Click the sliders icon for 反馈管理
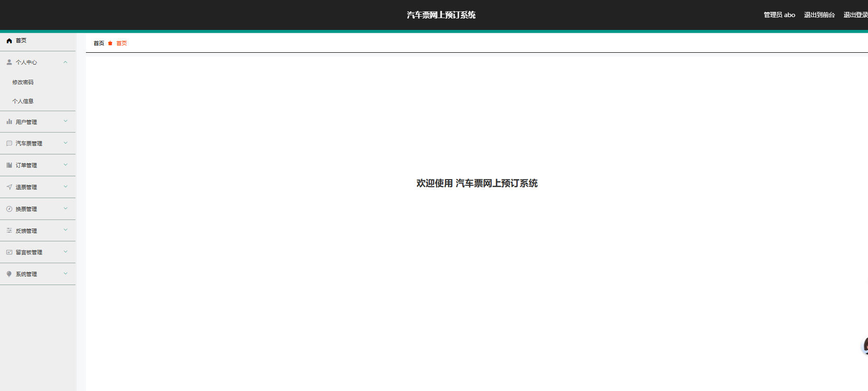868x391 pixels. (9, 230)
